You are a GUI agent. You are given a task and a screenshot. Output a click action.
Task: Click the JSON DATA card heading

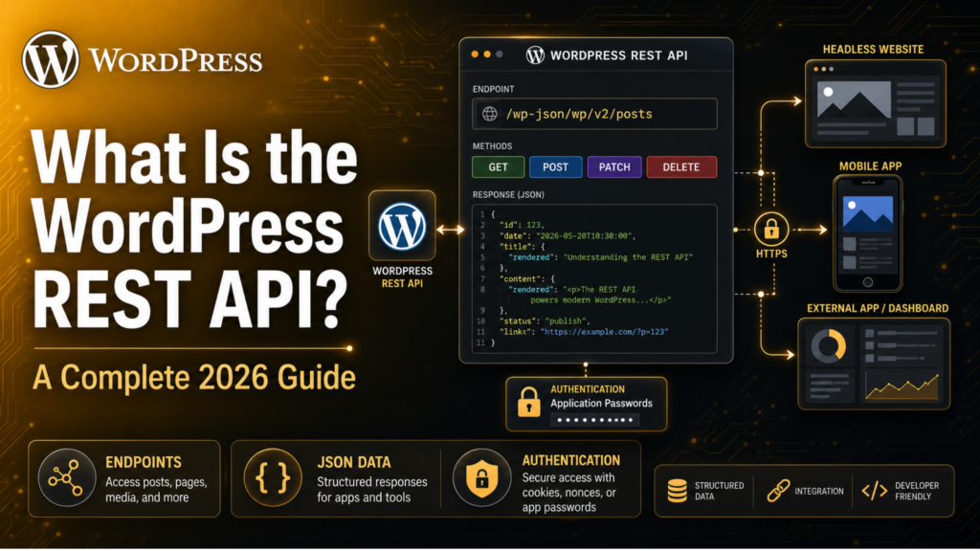tap(354, 462)
